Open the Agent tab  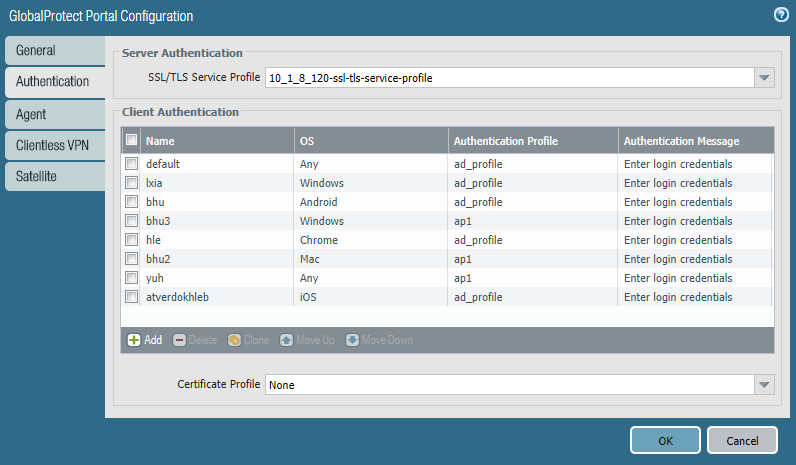point(55,114)
